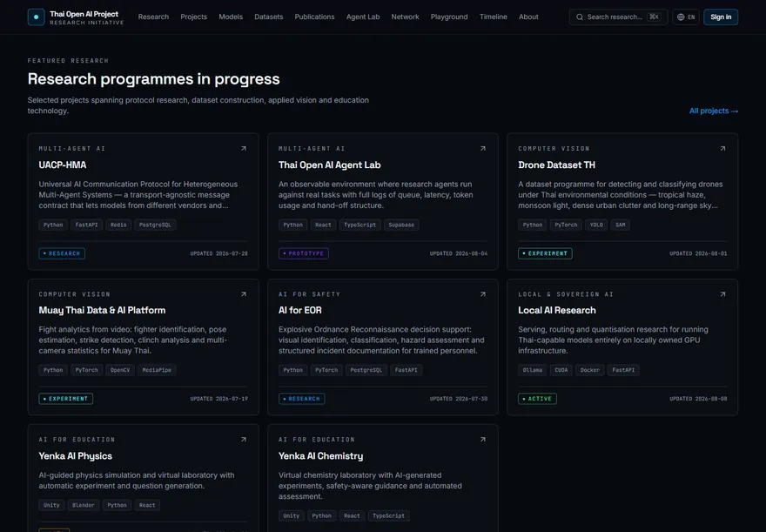Click PostgreSQL tag on AI for EOR card
Image resolution: width=766 pixels, height=532 pixels.
pos(366,370)
